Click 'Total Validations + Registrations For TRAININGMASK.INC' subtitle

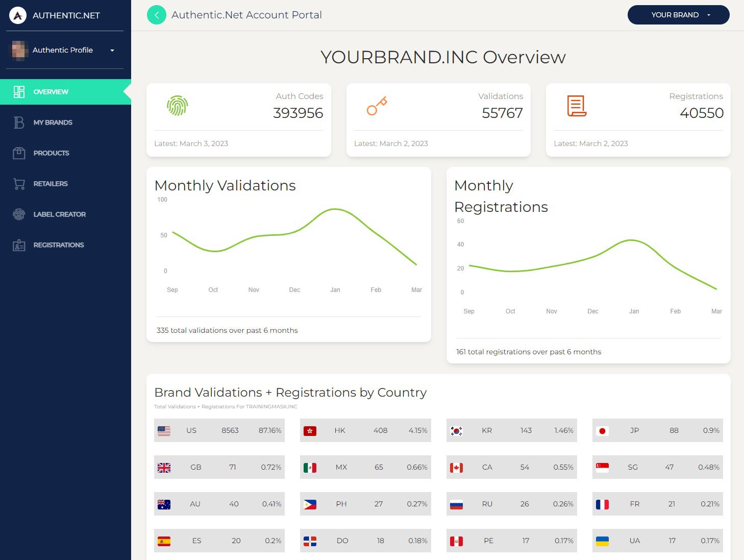226,407
